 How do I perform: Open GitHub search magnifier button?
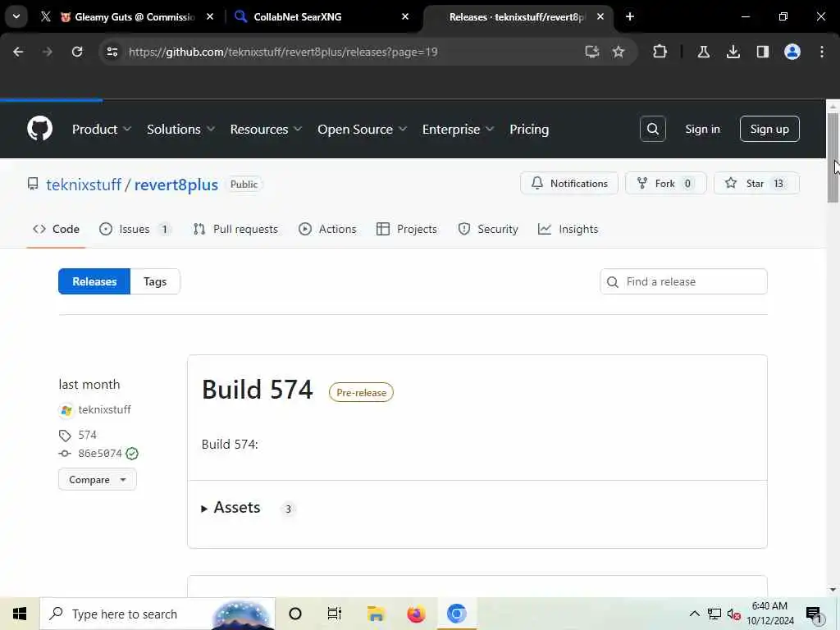pos(652,129)
